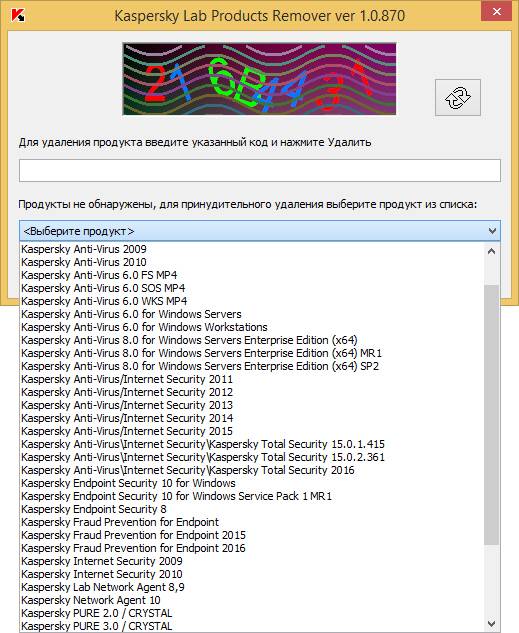519x633 pixels.
Task: Choose Anti-Virus/Internet Security 2014
Action: tap(252, 418)
